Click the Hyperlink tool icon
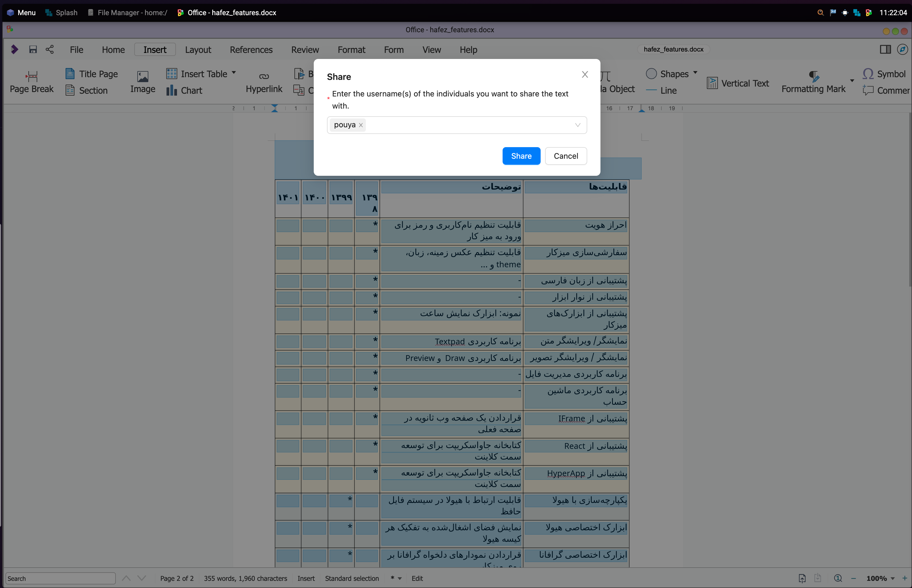This screenshot has height=588, width=912. click(264, 76)
